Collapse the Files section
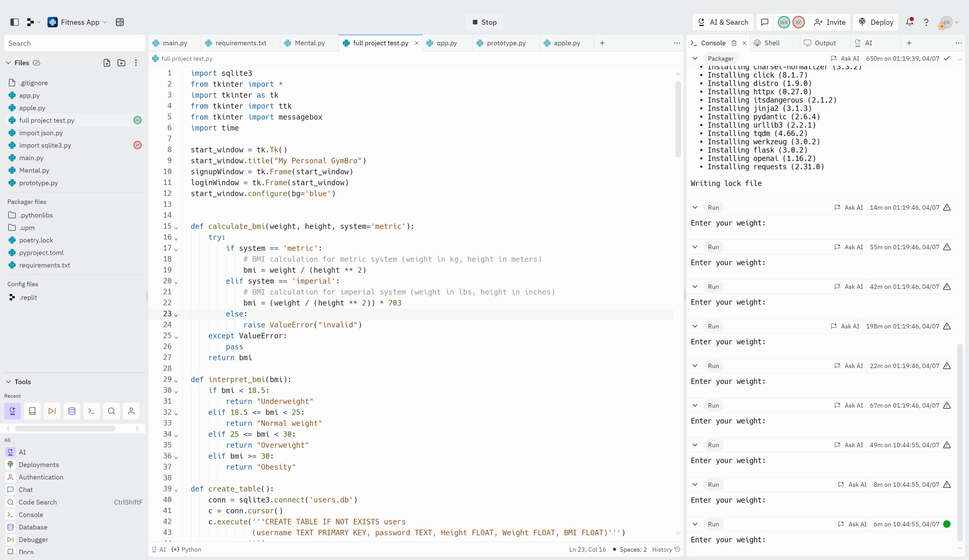This screenshot has width=969, height=560. [x=9, y=63]
